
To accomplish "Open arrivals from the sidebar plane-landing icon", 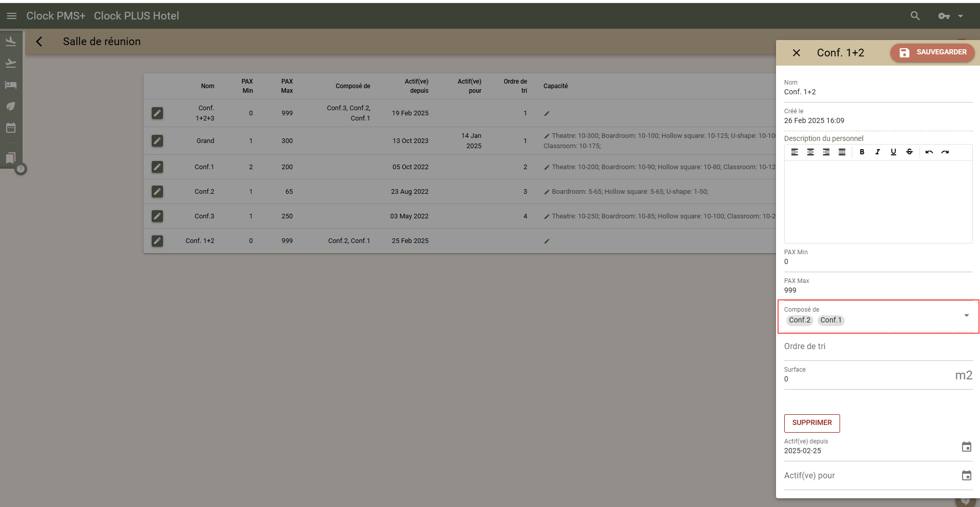I will (11, 41).
